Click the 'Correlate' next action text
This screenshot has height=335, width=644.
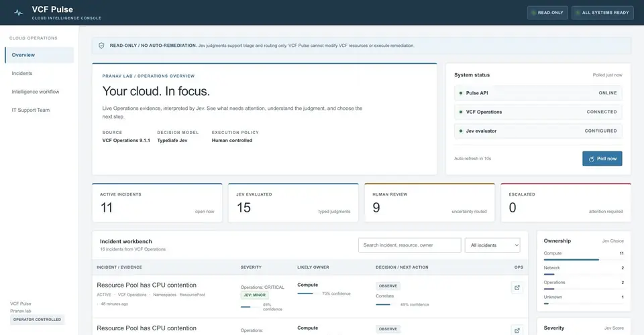coord(385,296)
